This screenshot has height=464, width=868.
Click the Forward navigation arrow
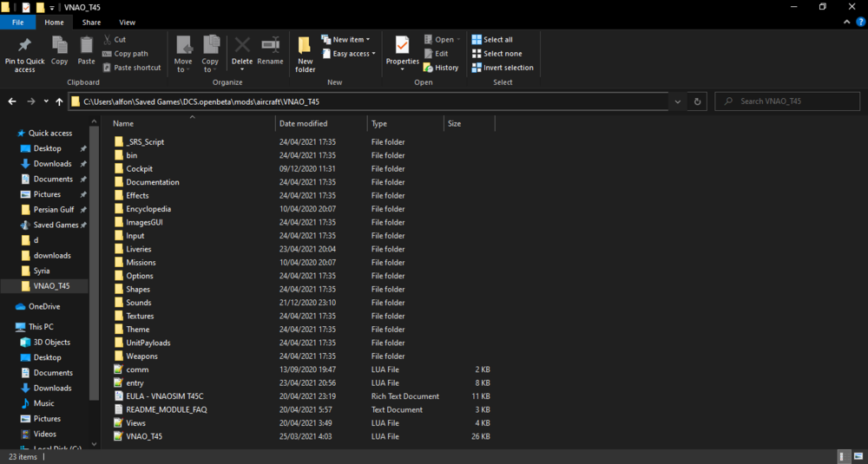click(x=31, y=101)
